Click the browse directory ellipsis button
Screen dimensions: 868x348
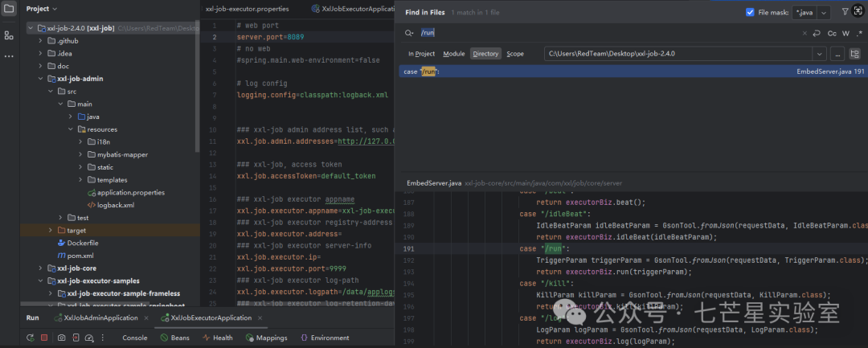(x=837, y=54)
